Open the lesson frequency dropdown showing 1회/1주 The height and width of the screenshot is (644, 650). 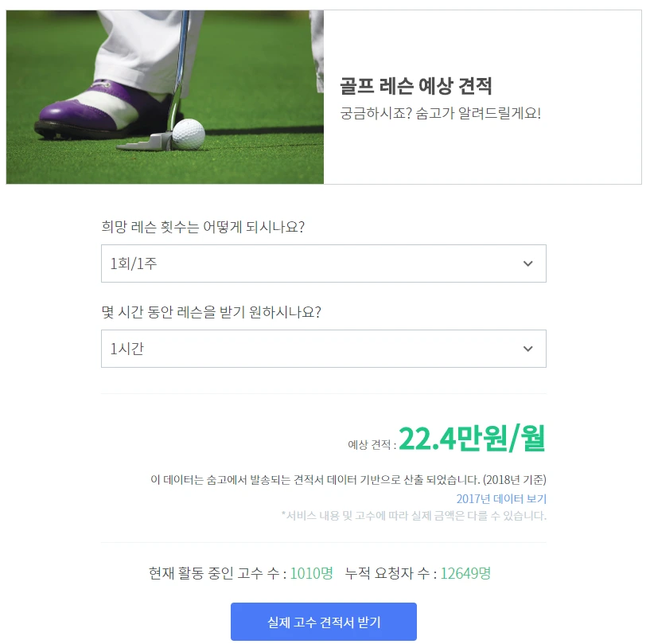click(323, 263)
